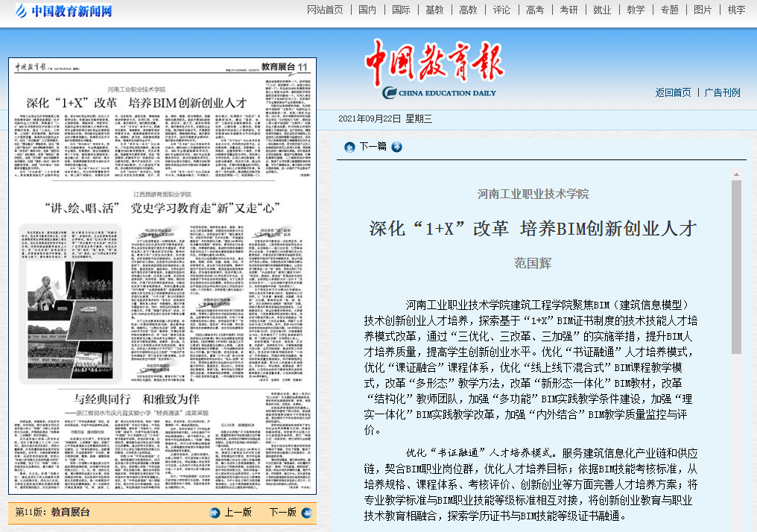
Task: Open the 就业 navigation item
Action: coord(602,10)
